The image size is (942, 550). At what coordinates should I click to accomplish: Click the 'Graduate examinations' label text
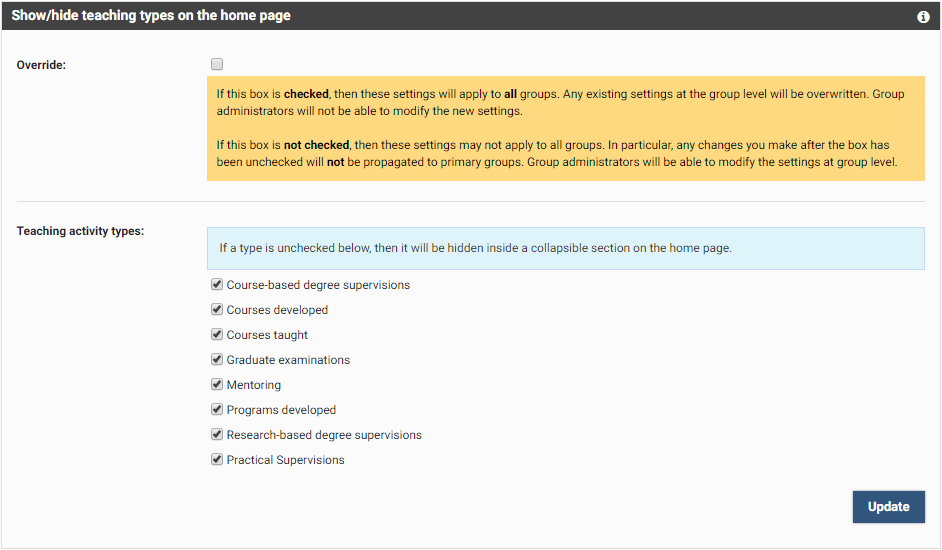(x=288, y=360)
